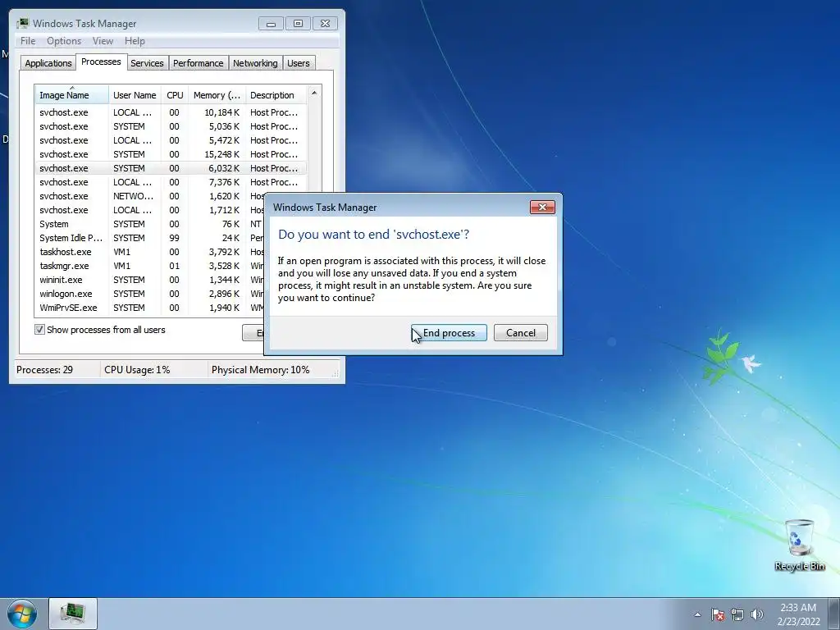
Task: Open the Windows Start menu orb
Action: [x=22, y=614]
